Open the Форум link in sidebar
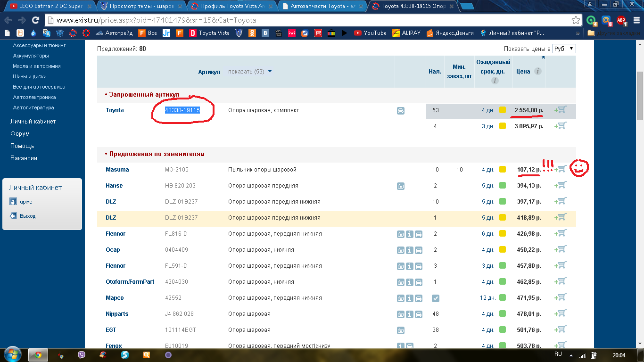The height and width of the screenshot is (362, 644). [20, 134]
